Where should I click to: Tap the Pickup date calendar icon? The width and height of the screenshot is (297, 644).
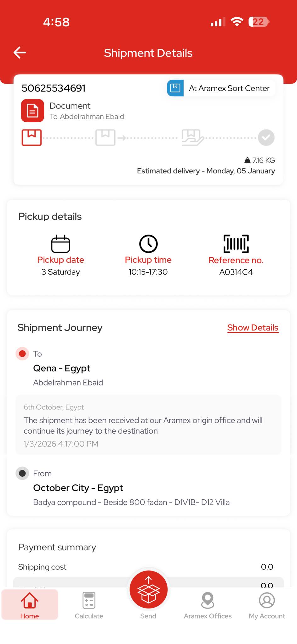pyautogui.click(x=60, y=244)
